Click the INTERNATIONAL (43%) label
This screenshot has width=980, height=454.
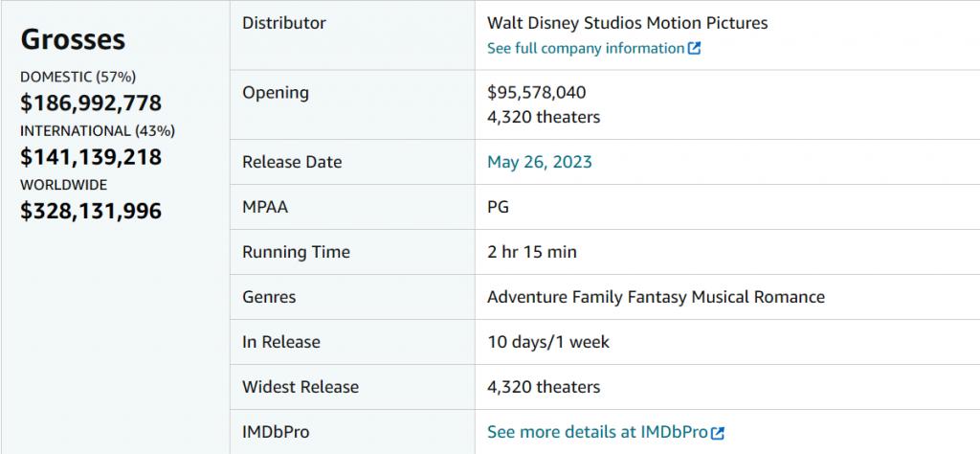[x=98, y=130]
